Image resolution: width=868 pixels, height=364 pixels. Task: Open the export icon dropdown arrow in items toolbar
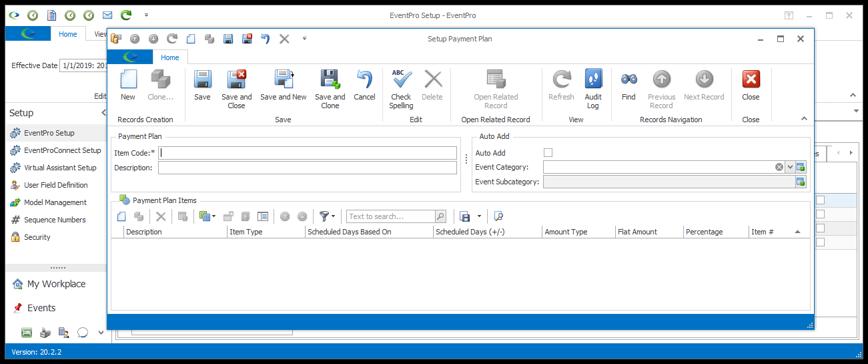pyautogui.click(x=479, y=216)
